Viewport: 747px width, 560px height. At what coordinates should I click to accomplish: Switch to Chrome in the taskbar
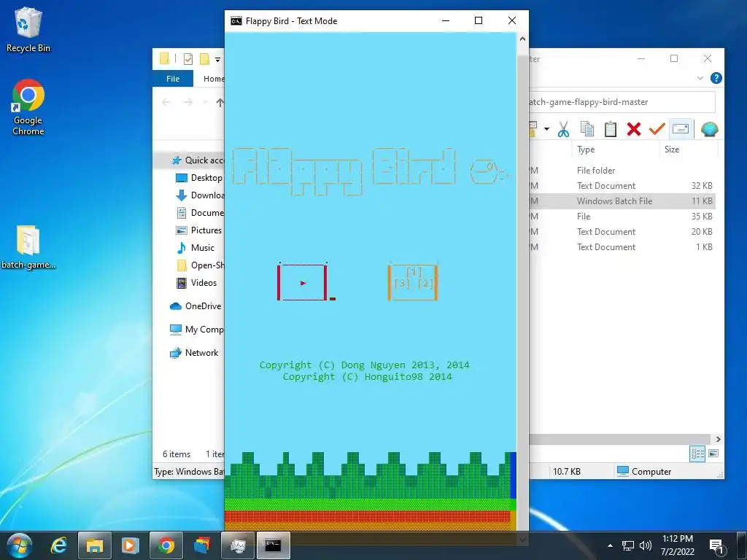(x=166, y=545)
